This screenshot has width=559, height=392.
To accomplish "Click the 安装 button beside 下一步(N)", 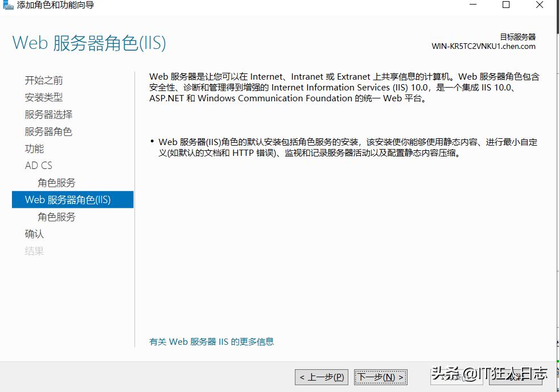I will point(457,377).
